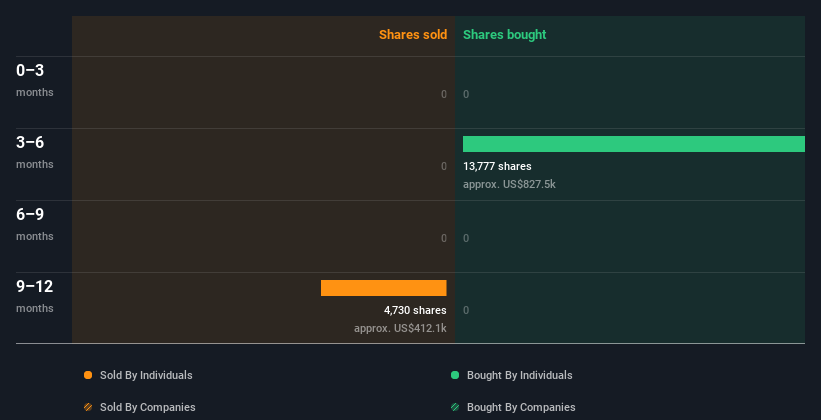The height and width of the screenshot is (420, 821).
Task: Click the shares sold 0 in 0–3 months row
Action: click(x=444, y=94)
